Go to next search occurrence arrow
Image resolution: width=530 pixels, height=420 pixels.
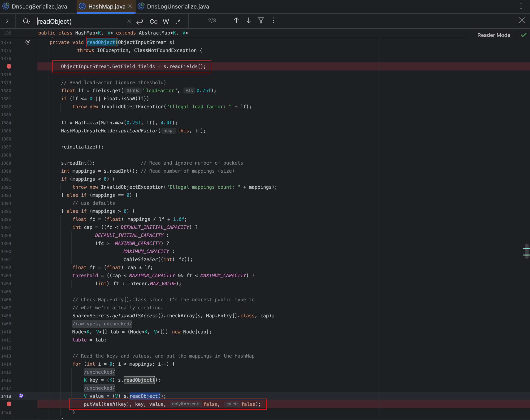tap(248, 21)
